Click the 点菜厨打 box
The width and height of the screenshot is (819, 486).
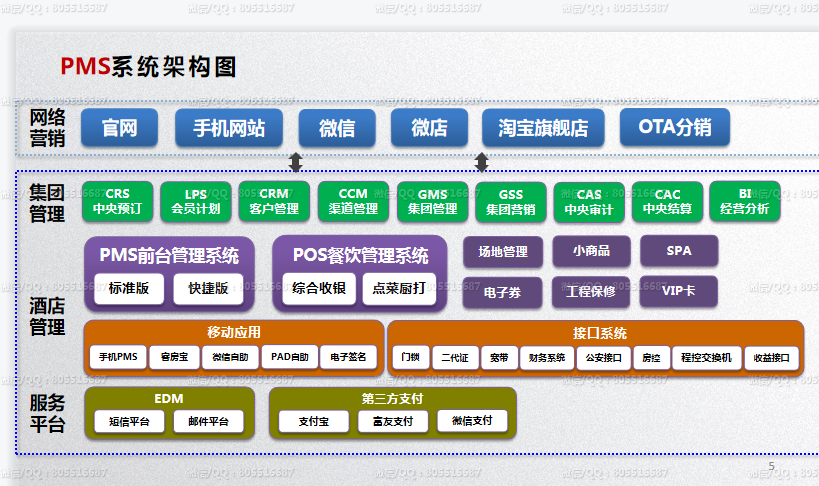tap(399, 288)
